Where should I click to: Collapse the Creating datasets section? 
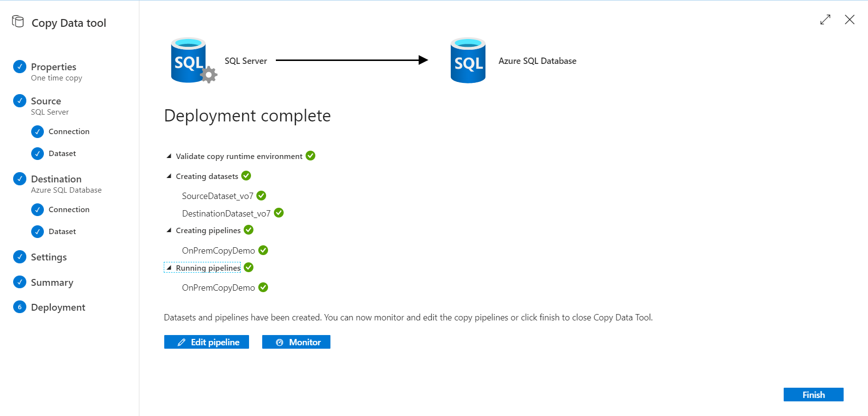point(169,176)
